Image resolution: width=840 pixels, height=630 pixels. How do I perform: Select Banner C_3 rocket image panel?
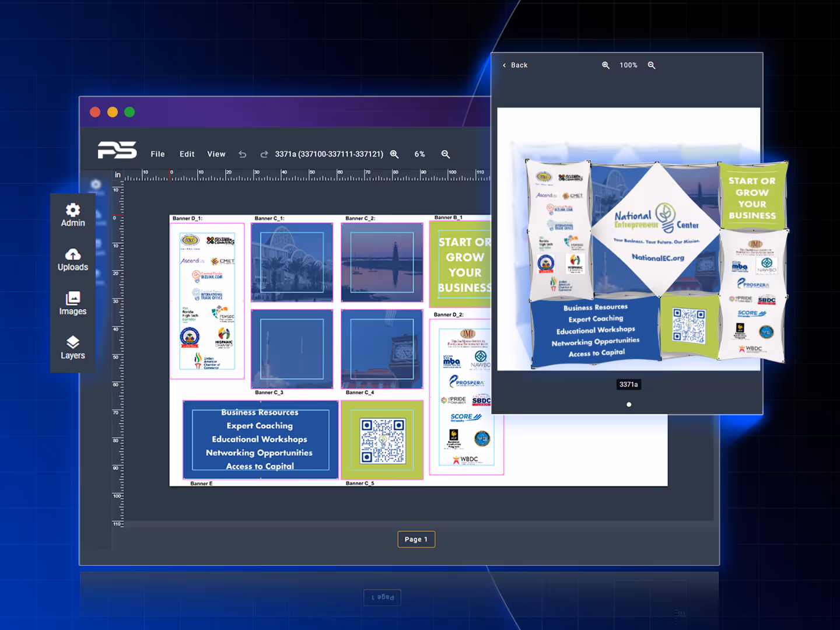click(x=292, y=349)
